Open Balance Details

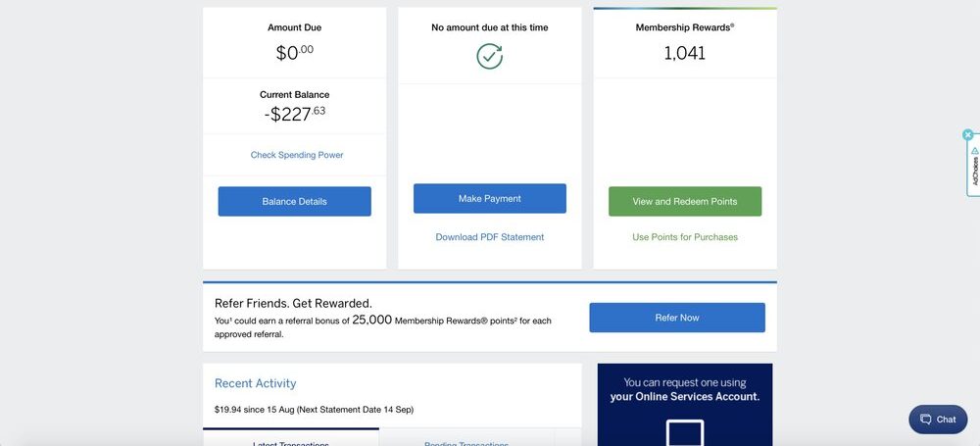tap(294, 202)
